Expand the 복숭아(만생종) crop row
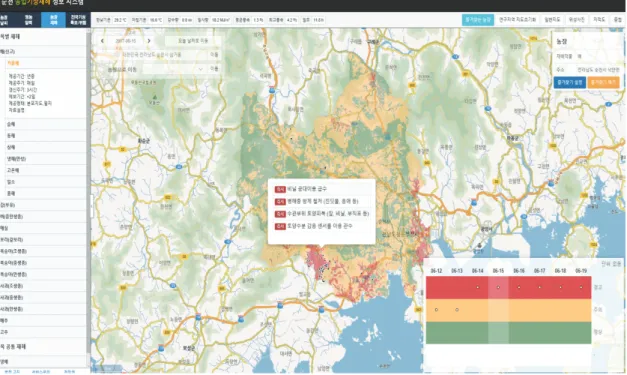Screen dimensions: 627x375 click(43, 275)
